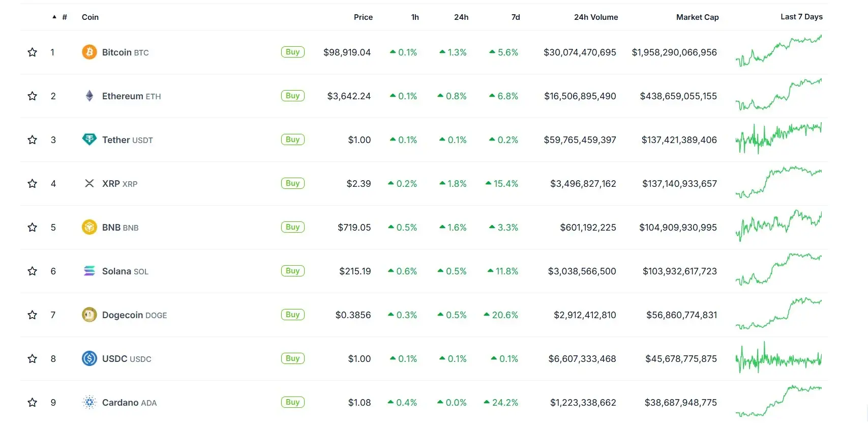Click the Dogecoin coin logo
Image resolution: width=868 pixels, height=423 pixels.
click(89, 315)
